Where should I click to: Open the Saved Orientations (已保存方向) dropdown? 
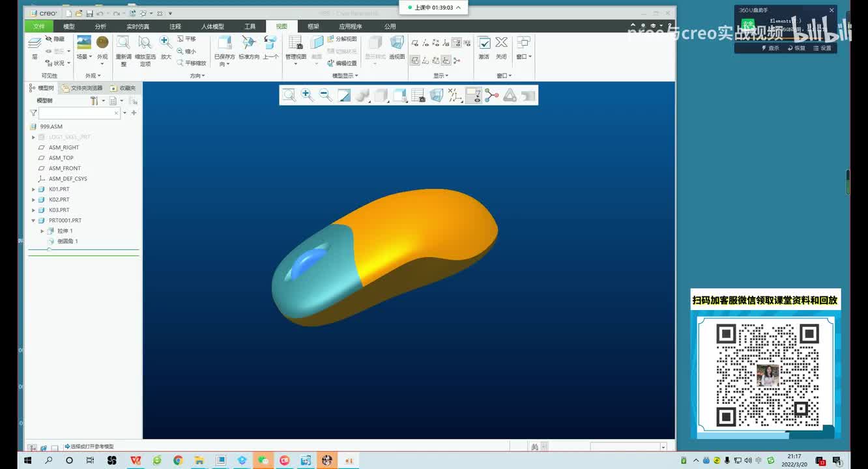point(224,51)
